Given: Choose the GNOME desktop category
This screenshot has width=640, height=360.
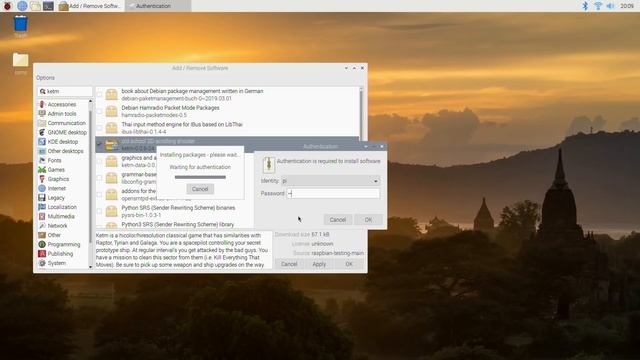Looking at the screenshot, I should 62,133.
